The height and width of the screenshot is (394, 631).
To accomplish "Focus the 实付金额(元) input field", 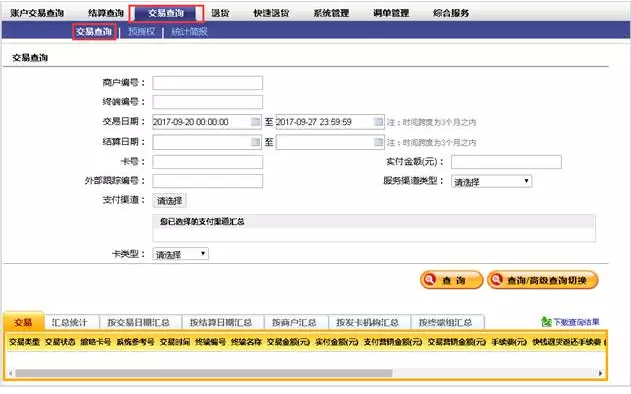I will [506, 162].
